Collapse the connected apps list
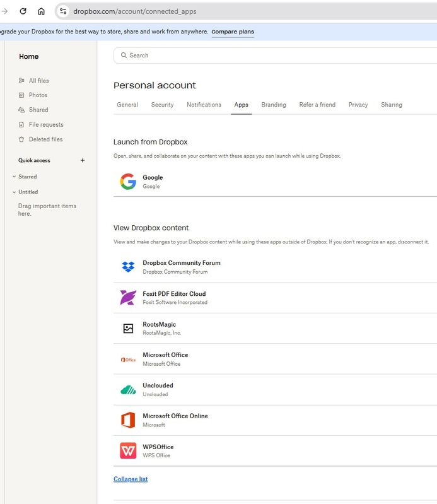 point(131,479)
